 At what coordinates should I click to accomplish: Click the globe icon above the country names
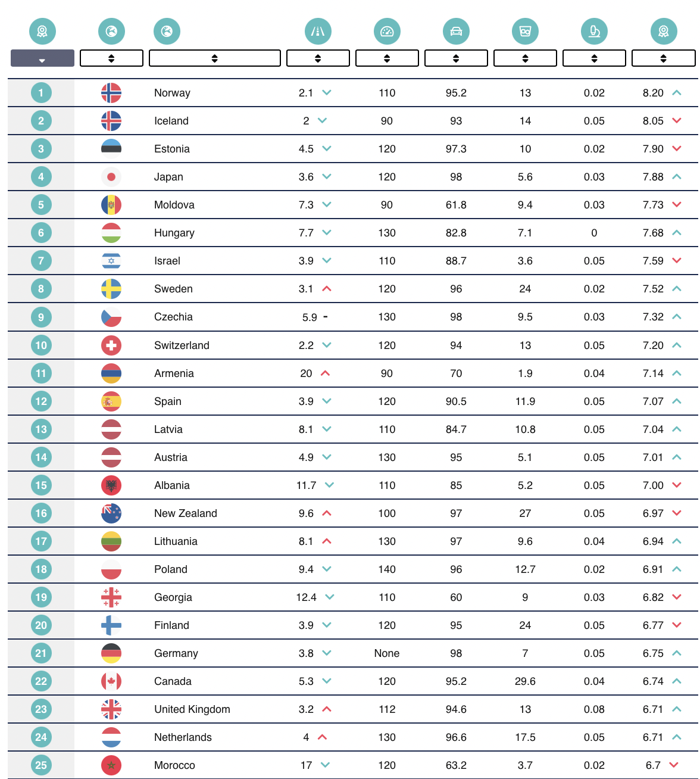click(167, 32)
